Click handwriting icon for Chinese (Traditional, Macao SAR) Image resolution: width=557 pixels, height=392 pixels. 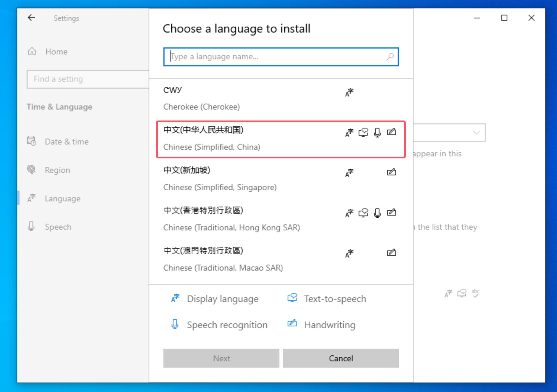pos(391,253)
